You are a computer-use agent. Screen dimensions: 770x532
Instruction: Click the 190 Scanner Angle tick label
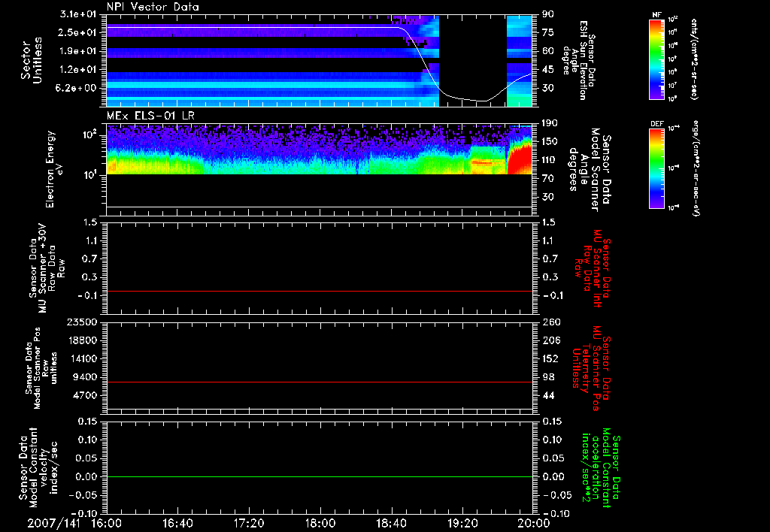pyautogui.click(x=550, y=123)
